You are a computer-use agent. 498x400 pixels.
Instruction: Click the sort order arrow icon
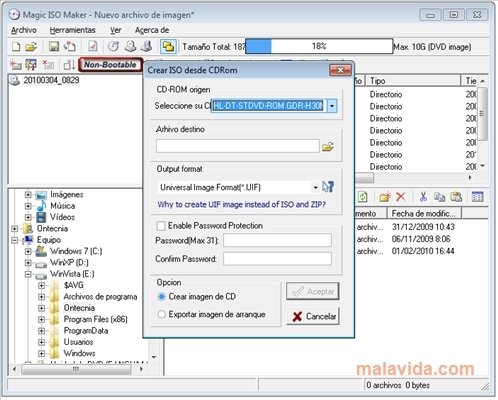click(x=69, y=64)
